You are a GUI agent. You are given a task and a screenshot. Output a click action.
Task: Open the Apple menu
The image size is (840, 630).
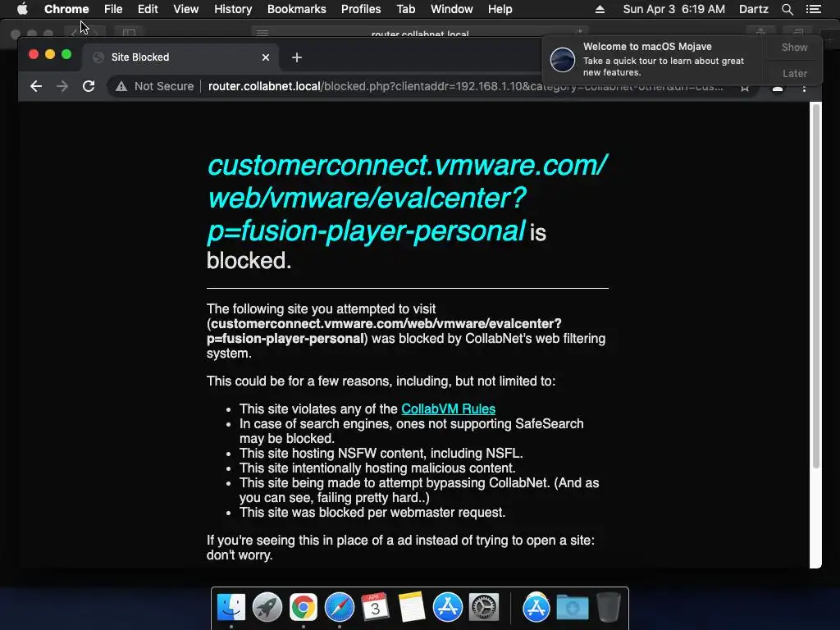pyautogui.click(x=22, y=9)
